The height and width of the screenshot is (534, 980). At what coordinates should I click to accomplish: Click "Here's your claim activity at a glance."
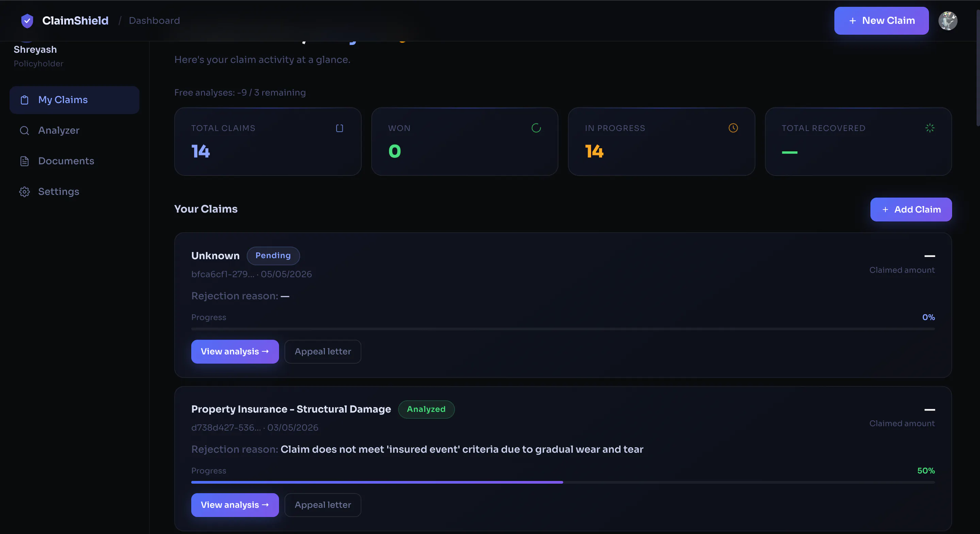tap(262, 60)
